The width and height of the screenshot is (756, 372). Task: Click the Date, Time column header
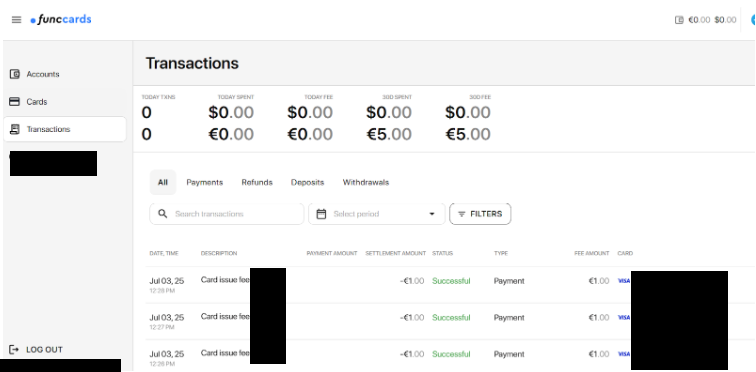164,253
